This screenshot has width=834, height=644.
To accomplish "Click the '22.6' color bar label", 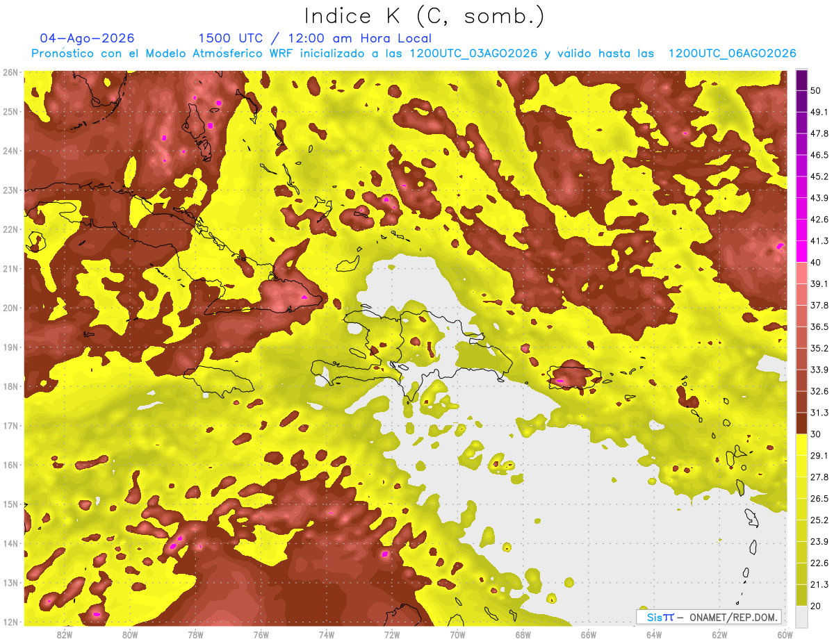I will pyautogui.click(x=819, y=563).
